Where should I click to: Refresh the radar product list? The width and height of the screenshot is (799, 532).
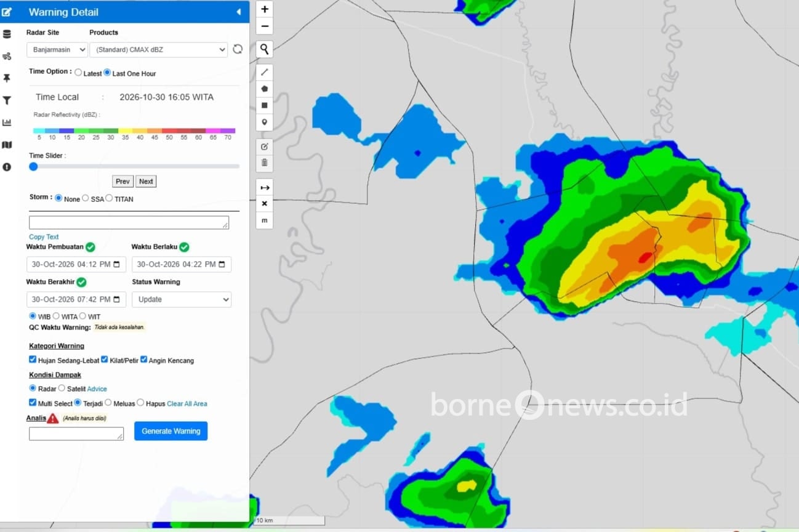click(x=238, y=49)
